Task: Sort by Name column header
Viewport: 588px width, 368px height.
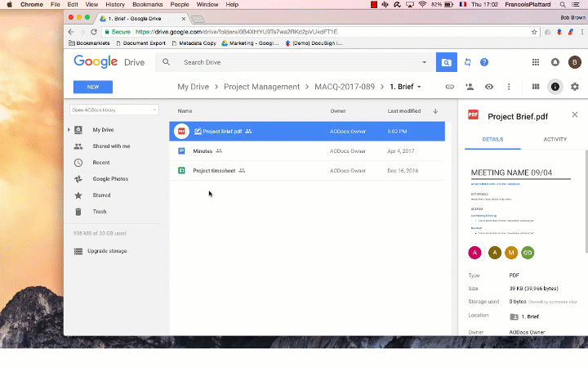Action: point(185,110)
